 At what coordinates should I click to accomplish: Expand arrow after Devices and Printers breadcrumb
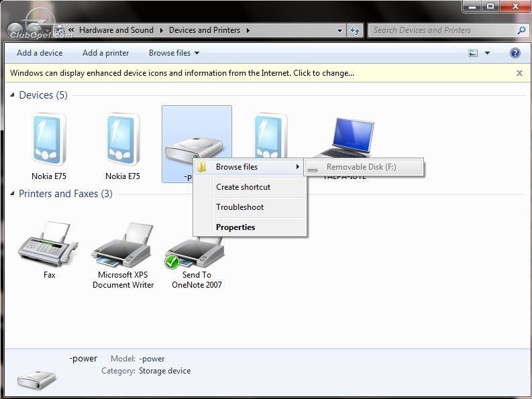coord(248,30)
